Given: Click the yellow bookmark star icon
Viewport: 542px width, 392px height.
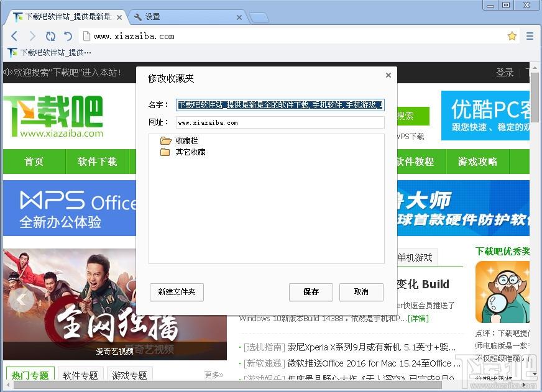Looking at the screenshot, I should coord(512,36).
